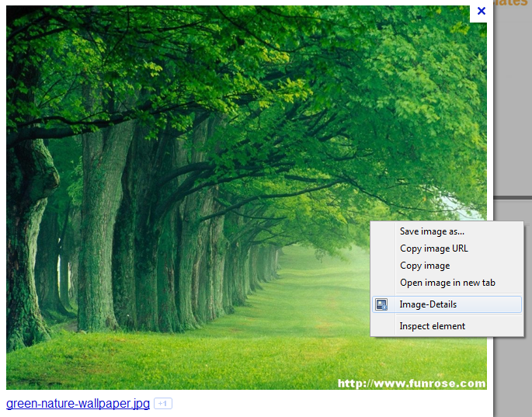Click the Image-Details extension icon
The image size is (532, 417).
click(381, 304)
